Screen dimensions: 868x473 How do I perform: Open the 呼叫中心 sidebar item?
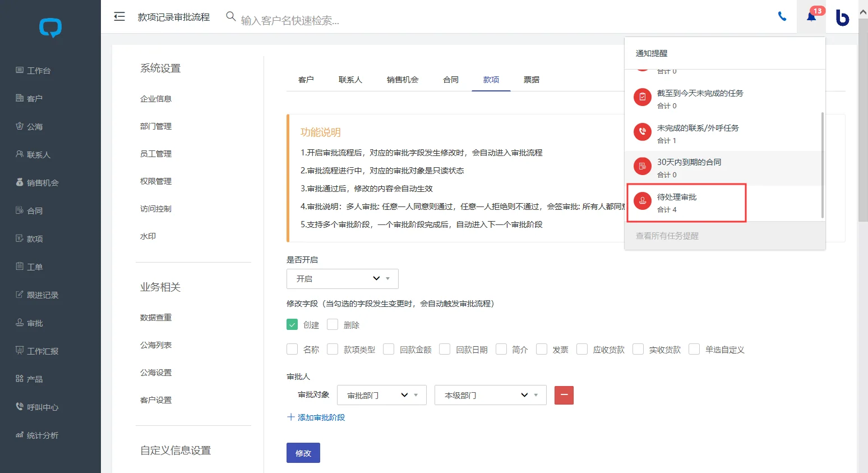[x=37, y=407]
